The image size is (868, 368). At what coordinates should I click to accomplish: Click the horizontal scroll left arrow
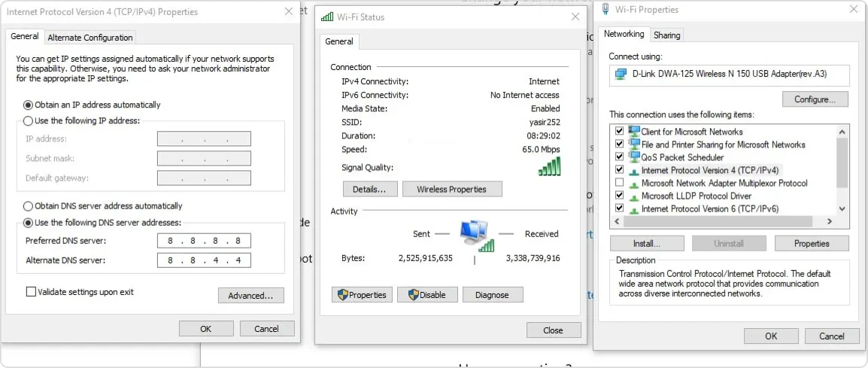click(x=617, y=221)
